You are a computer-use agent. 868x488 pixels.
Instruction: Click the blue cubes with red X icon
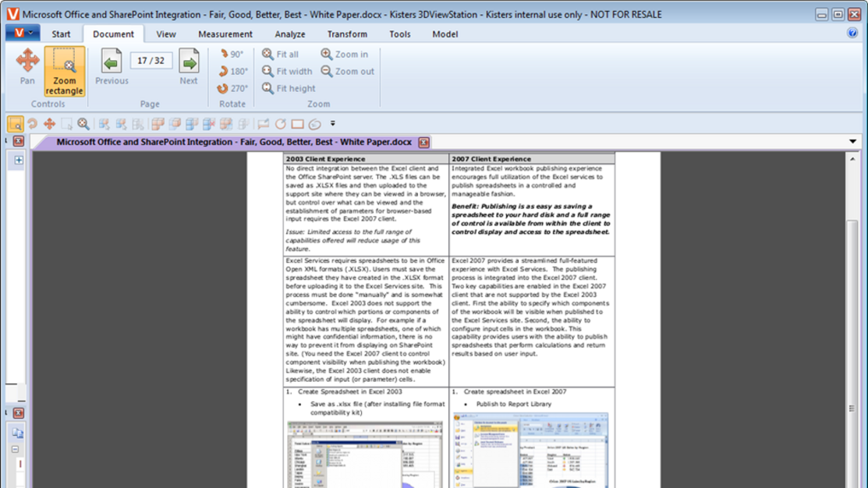(x=209, y=124)
